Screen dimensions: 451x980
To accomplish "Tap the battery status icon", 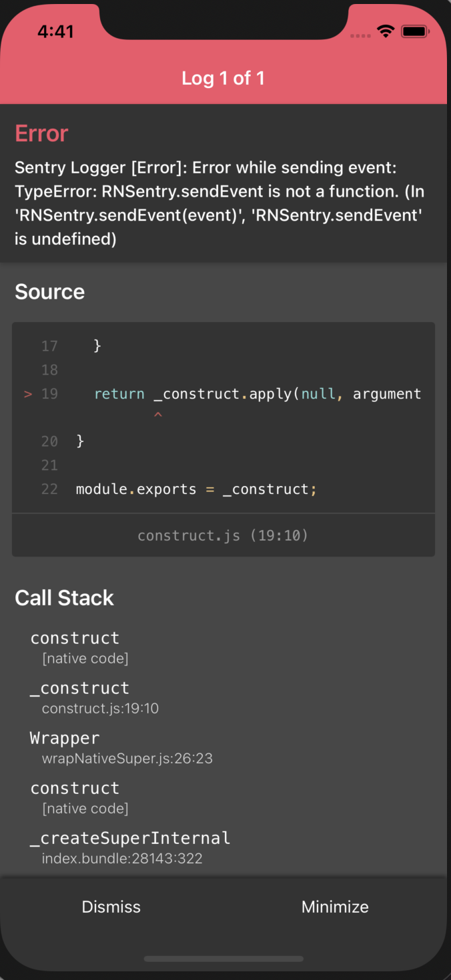I will [x=414, y=31].
